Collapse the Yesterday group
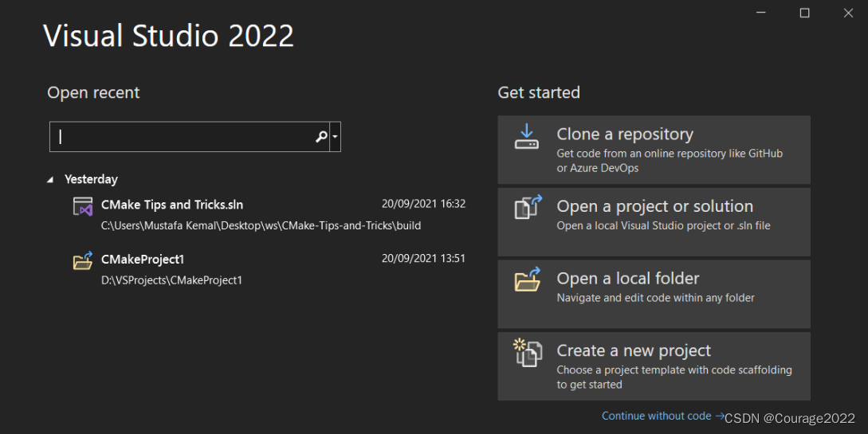Viewport: 868px width, 434px height. (x=50, y=180)
